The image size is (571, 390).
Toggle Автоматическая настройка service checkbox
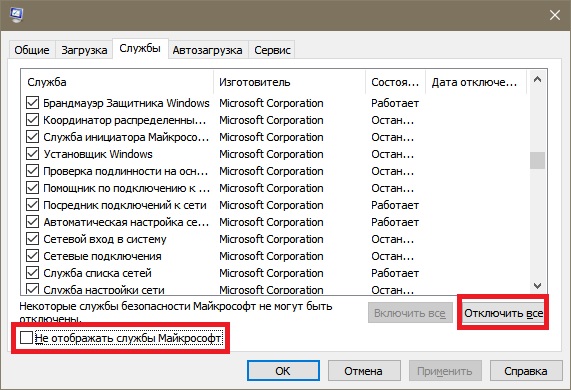[x=32, y=222]
